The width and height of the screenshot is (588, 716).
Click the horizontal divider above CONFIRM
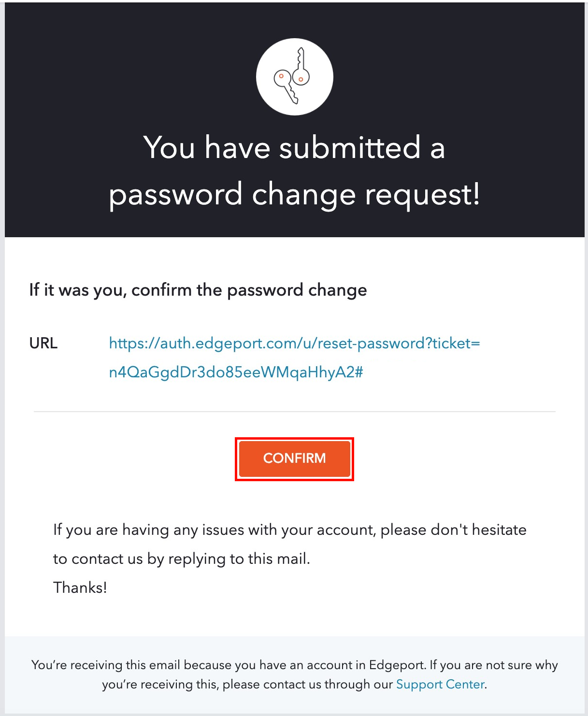pos(294,412)
